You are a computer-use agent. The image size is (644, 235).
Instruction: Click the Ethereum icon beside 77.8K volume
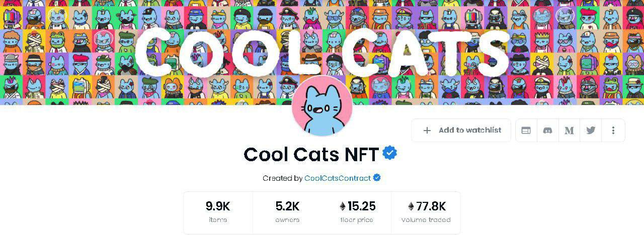(411, 206)
